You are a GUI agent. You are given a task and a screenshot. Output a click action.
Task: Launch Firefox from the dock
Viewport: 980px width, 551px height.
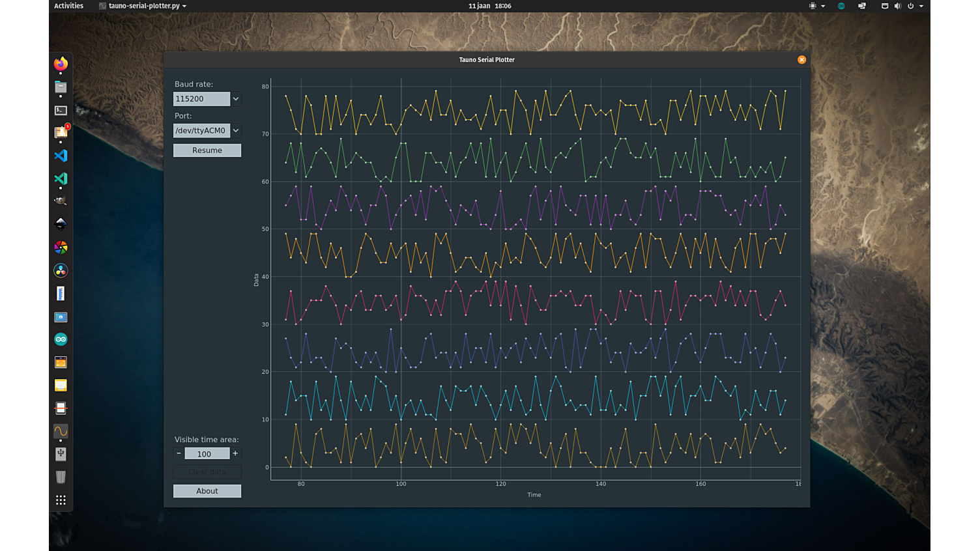point(61,64)
